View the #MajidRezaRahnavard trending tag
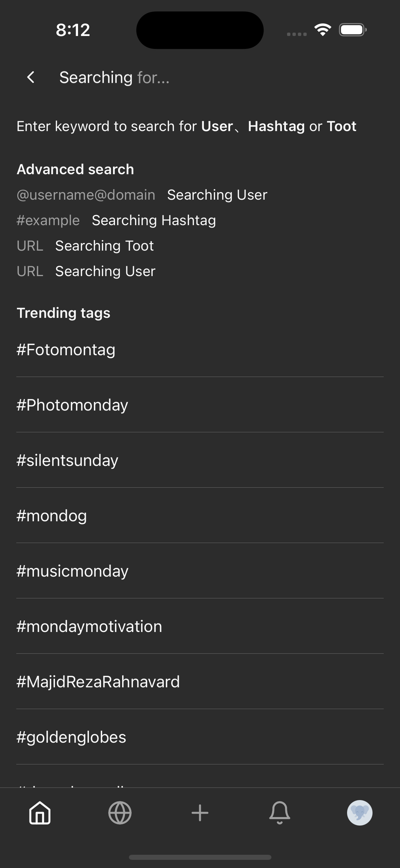The width and height of the screenshot is (400, 868). coord(98,682)
